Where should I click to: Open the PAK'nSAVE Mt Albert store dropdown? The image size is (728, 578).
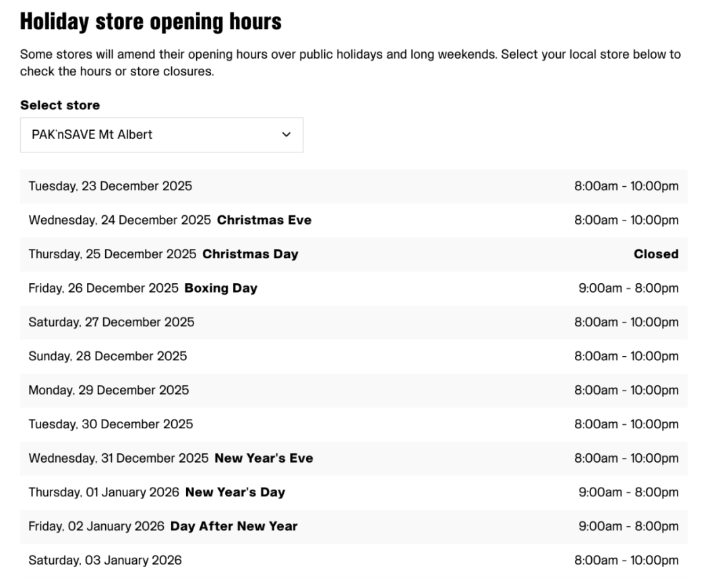[x=161, y=135]
